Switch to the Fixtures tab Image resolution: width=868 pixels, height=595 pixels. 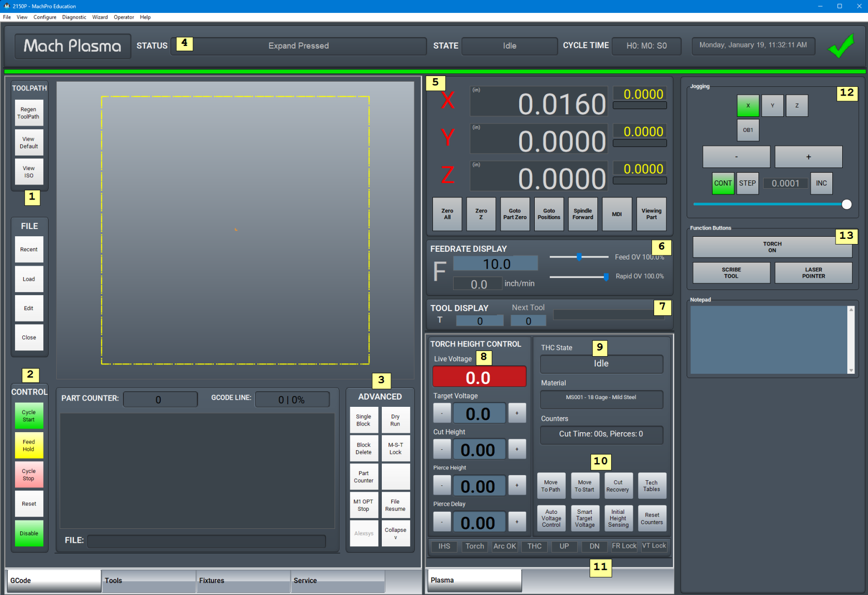pos(243,581)
